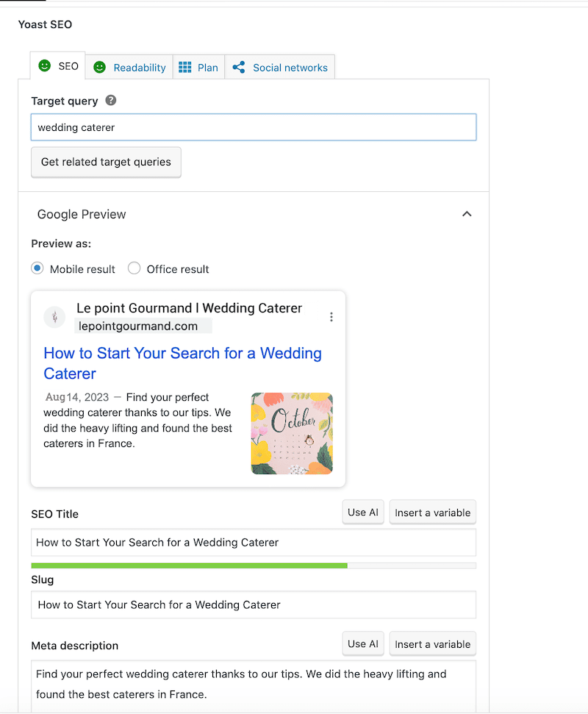588x714 pixels.
Task: Click the share icon beside Social networks
Action: (x=238, y=67)
